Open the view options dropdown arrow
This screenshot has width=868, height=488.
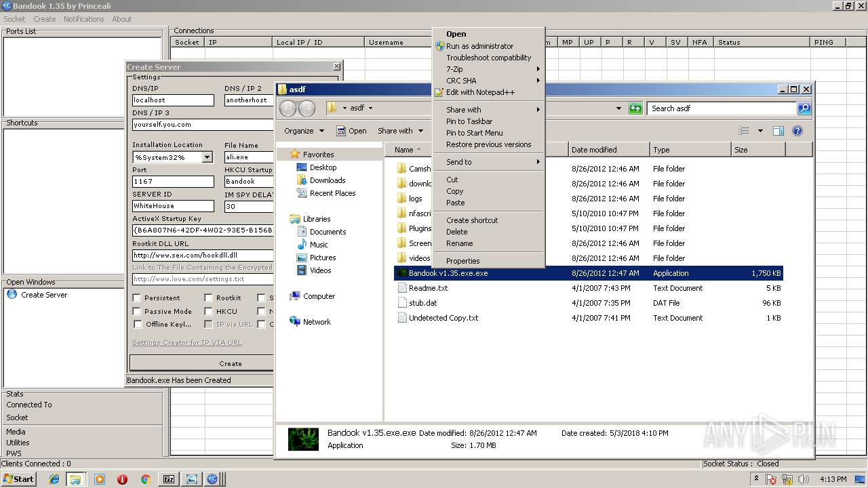(760, 131)
